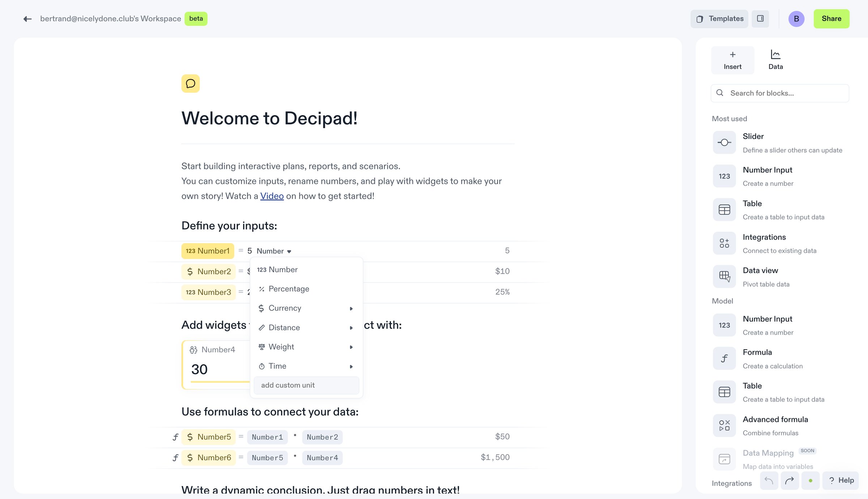
Task: Click the Percentage icon in menu
Action: (261, 289)
